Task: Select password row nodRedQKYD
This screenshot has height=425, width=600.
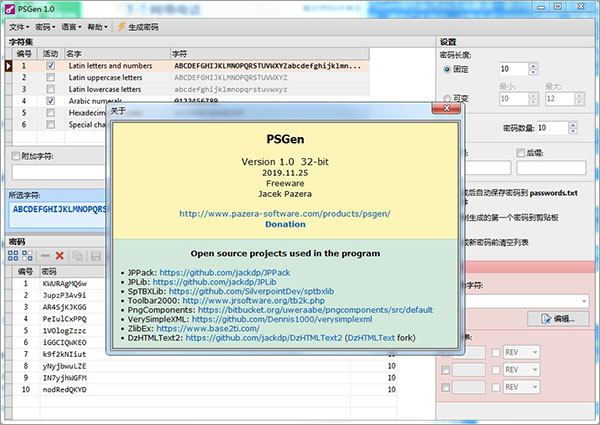Action: [205, 389]
